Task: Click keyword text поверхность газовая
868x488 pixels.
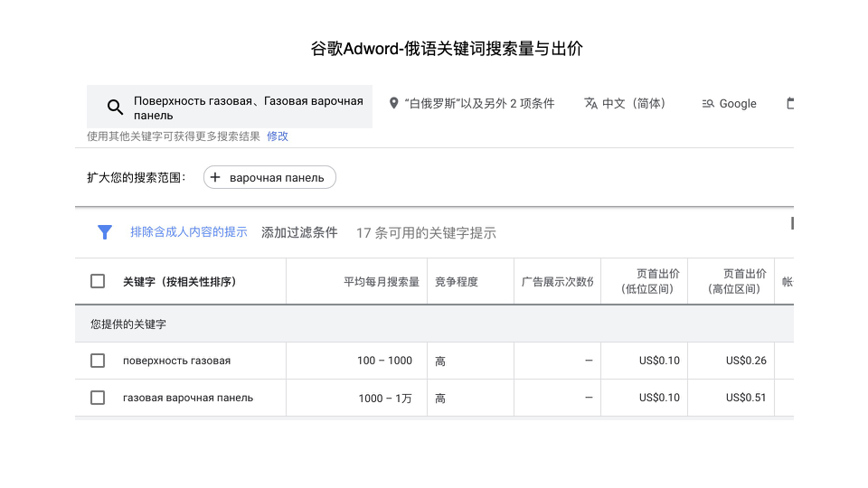Action: [176, 361]
